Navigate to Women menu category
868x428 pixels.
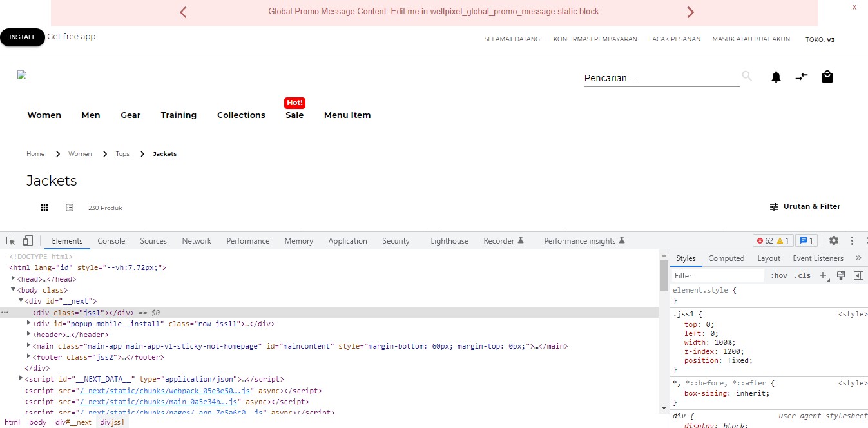click(44, 115)
